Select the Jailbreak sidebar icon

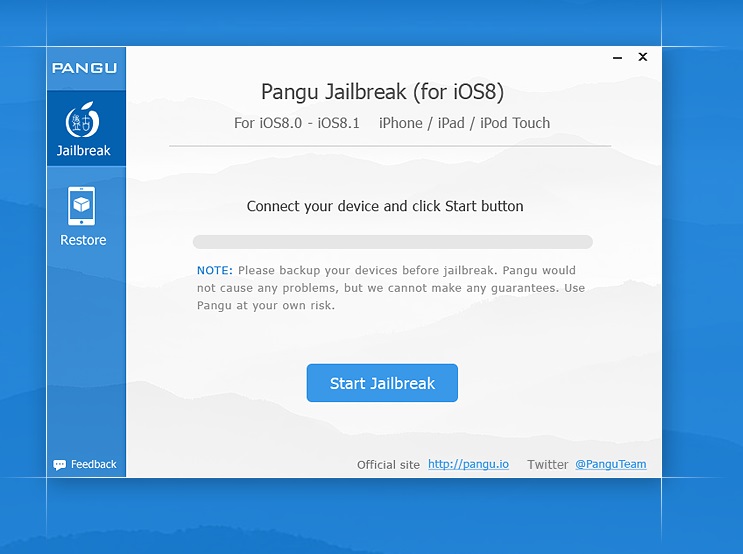(82, 119)
